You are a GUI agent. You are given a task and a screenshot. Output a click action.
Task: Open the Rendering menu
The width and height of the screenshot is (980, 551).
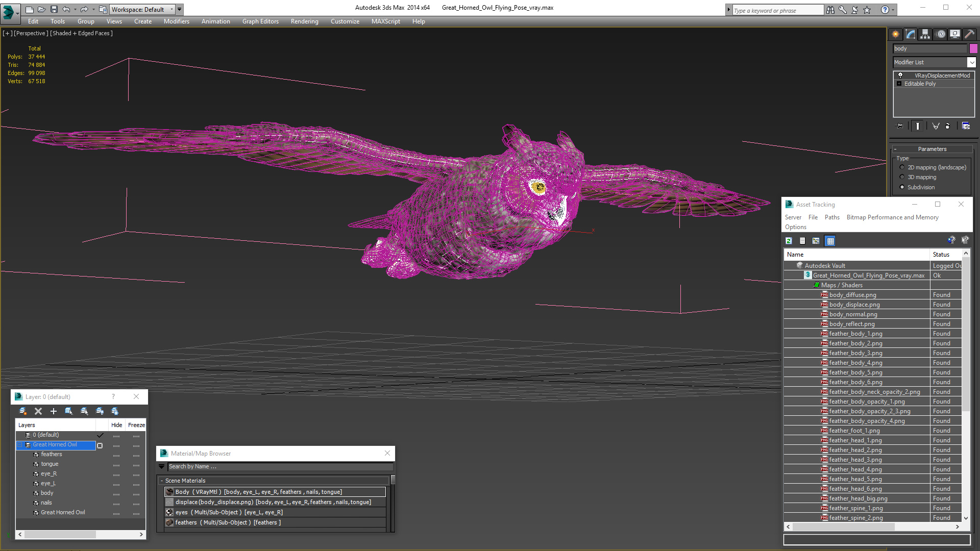tap(304, 21)
